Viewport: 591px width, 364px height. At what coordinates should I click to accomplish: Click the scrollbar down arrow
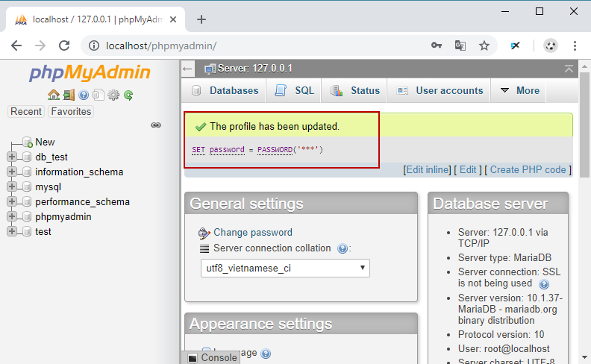pos(584,357)
